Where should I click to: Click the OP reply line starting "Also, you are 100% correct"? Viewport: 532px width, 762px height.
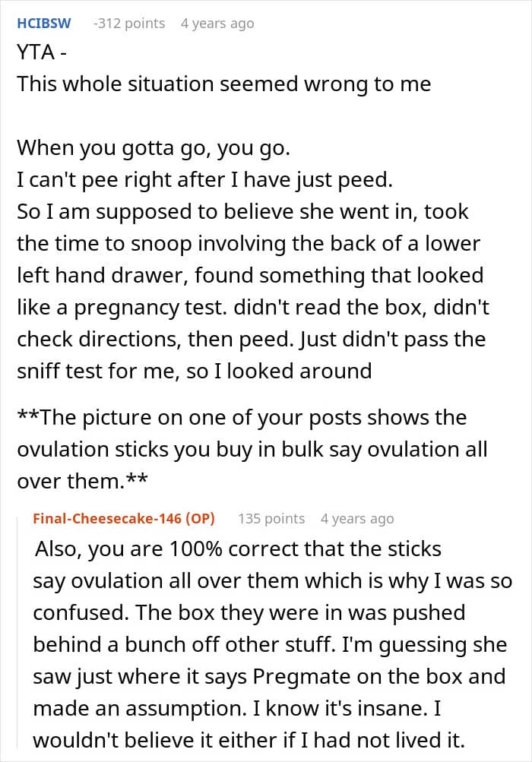(239, 548)
